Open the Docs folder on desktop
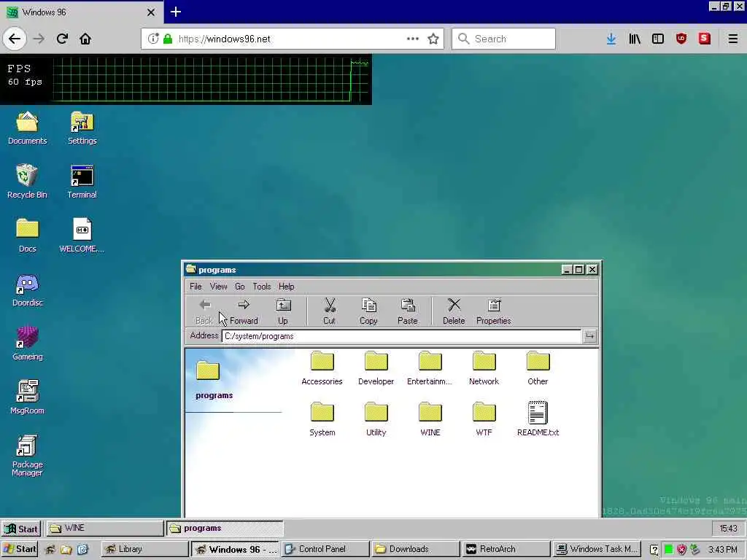747x560 pixels. click(27, 236)
